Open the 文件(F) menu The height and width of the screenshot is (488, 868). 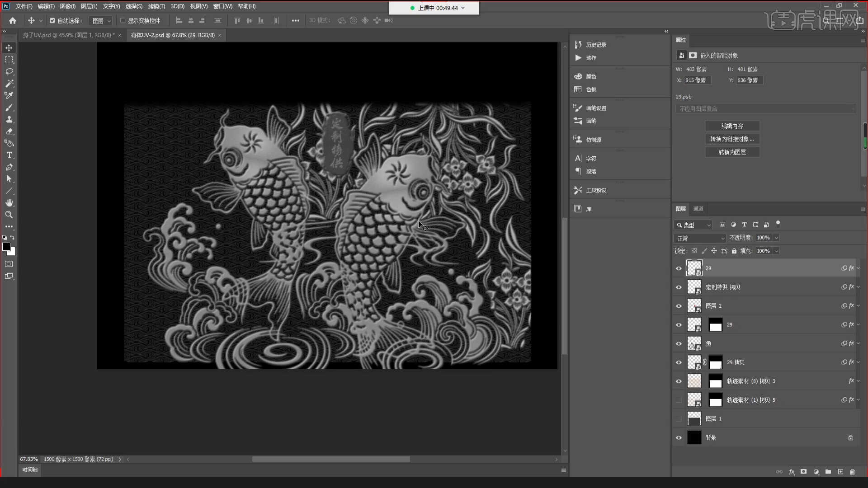click(x=24, y=6)
